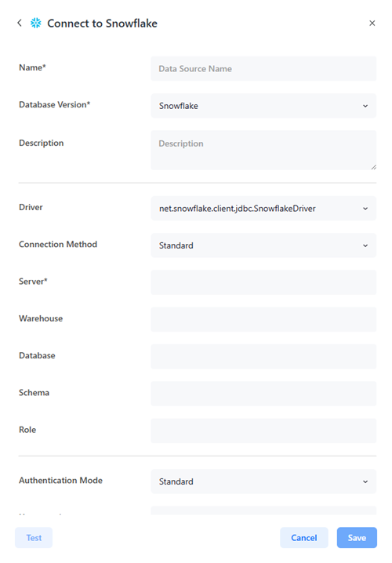The height and width of the screenshot is (563, 392).
Task: Click the Description resize handle corner
Action: click(373, 167)
